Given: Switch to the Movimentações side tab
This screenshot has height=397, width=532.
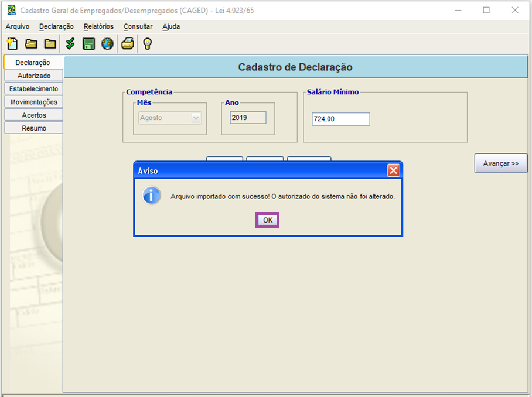Looking at the screenshot, I should [x=33, y=102].
